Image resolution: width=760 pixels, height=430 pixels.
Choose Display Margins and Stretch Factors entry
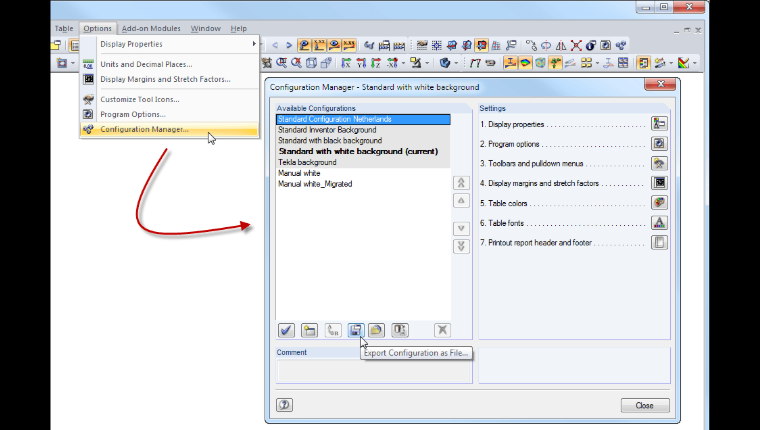(169, 79)
